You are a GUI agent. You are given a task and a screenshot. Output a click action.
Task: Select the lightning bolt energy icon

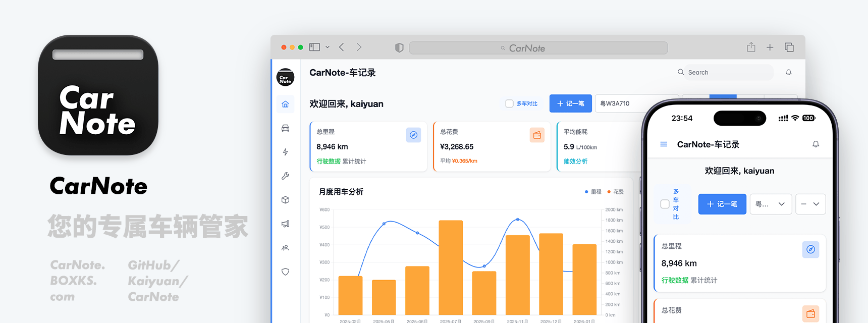[x=285, y=152]
